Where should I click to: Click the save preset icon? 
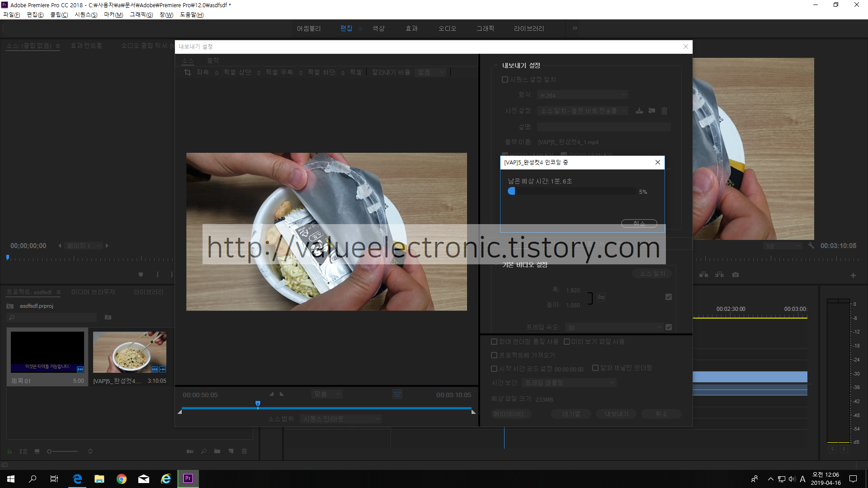point(639,111)
